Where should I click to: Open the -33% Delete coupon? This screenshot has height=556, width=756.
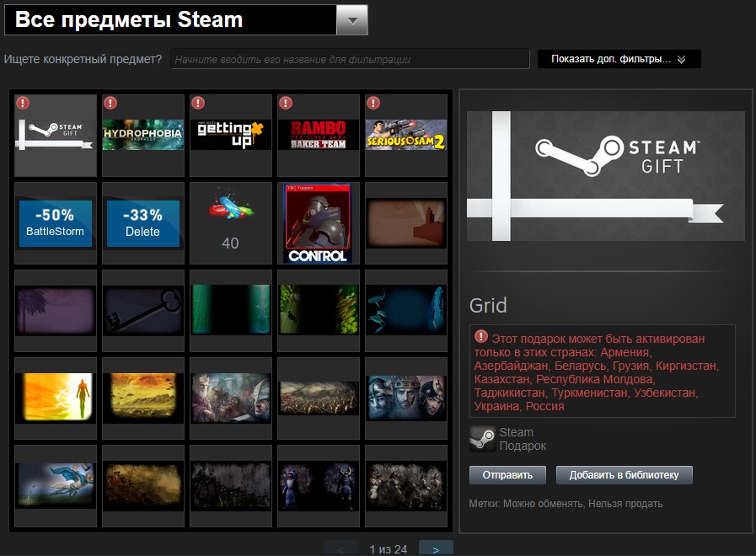[143, 223]
